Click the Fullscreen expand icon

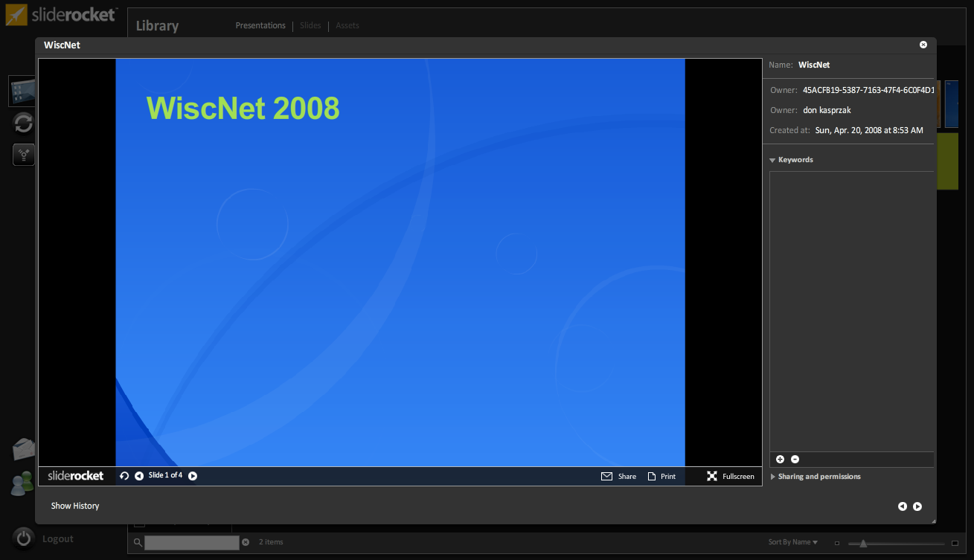pos(712,476)
